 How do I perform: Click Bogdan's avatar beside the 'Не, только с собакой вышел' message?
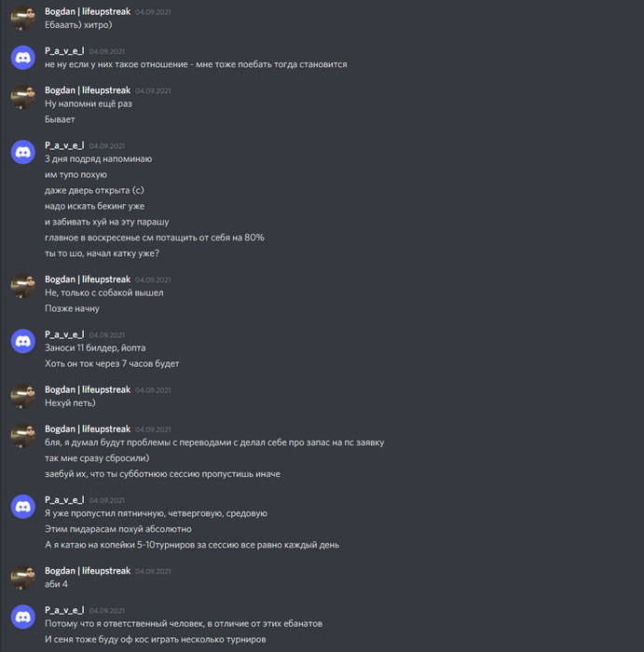[x=23, y=286]
